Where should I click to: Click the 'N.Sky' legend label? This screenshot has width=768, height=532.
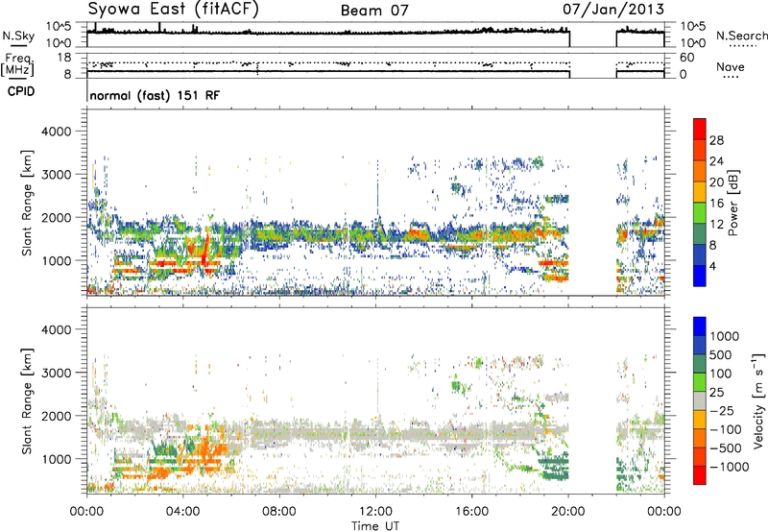(x=18, y=36)
